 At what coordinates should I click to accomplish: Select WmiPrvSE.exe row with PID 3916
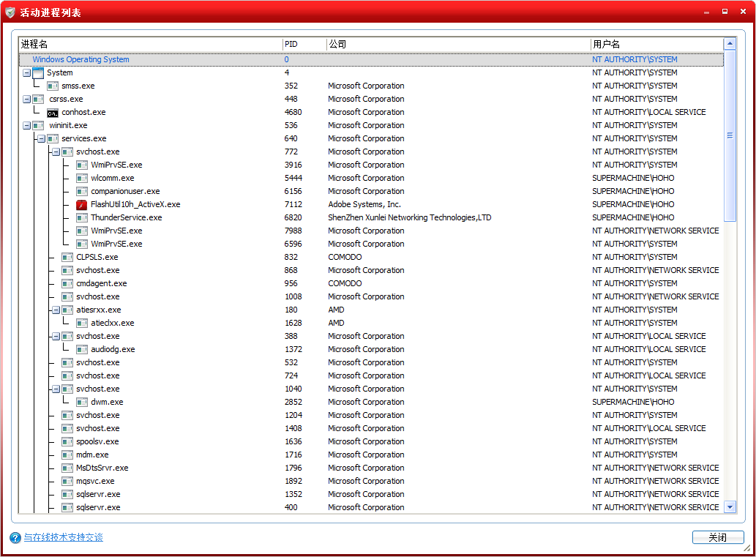[x=371, y=165]
